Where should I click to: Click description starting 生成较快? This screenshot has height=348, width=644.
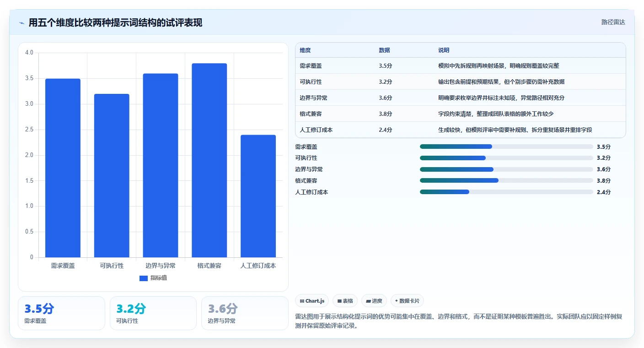pos(515,130)
